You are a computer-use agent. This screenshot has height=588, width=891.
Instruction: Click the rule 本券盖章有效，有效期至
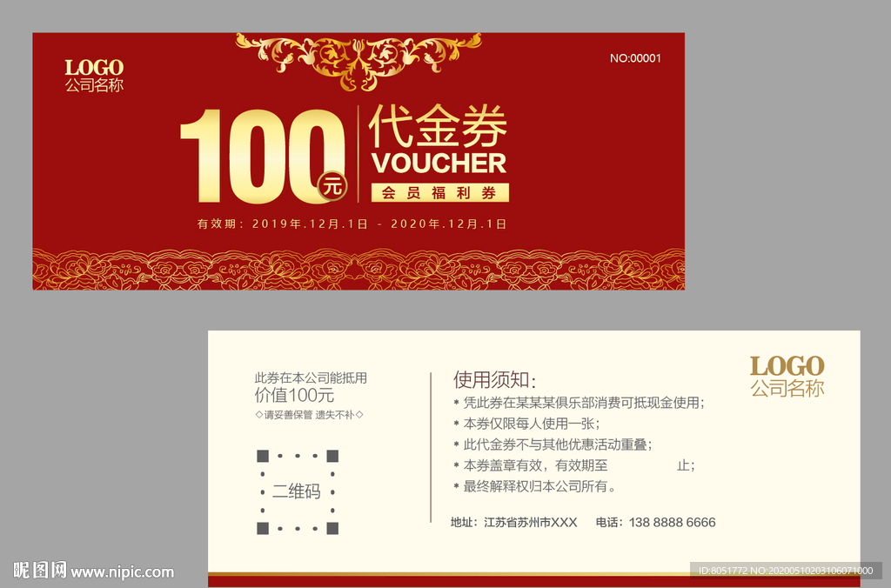(x=574, y=466)
